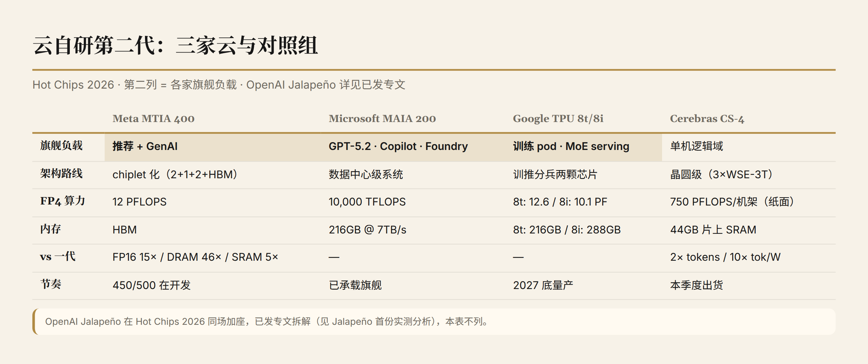This screenshot has height=364, width=868.
Task: Click the HBM cell in Meta column
Action: click(x=213, y=230)
